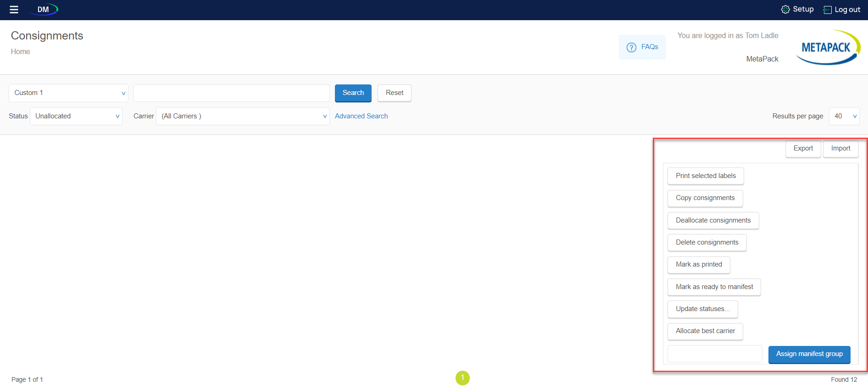Image resolution: width=868 pixels, height=390 pixels.
Task: Click Allocate best carrier button
Action: 705,331
